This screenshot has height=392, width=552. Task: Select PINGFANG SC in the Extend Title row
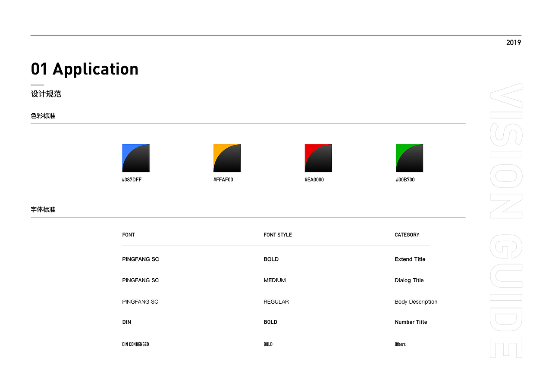point(141,259)
